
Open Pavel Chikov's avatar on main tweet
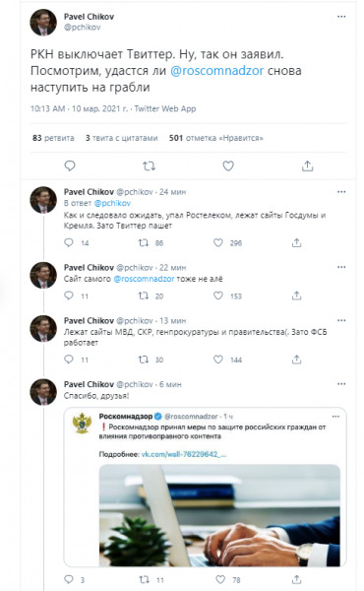pyautogui.click(x=43, y=23)
